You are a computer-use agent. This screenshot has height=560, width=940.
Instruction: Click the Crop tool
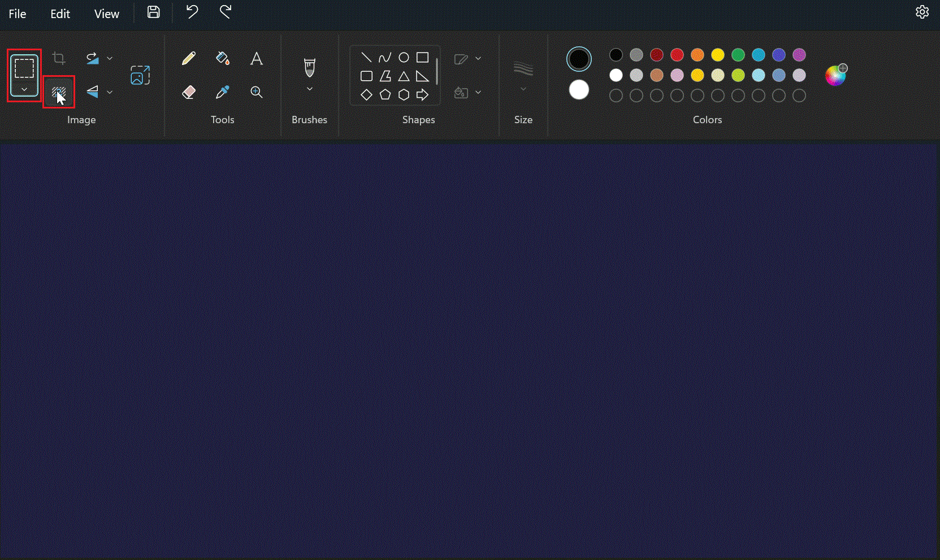tap(59, 58)
